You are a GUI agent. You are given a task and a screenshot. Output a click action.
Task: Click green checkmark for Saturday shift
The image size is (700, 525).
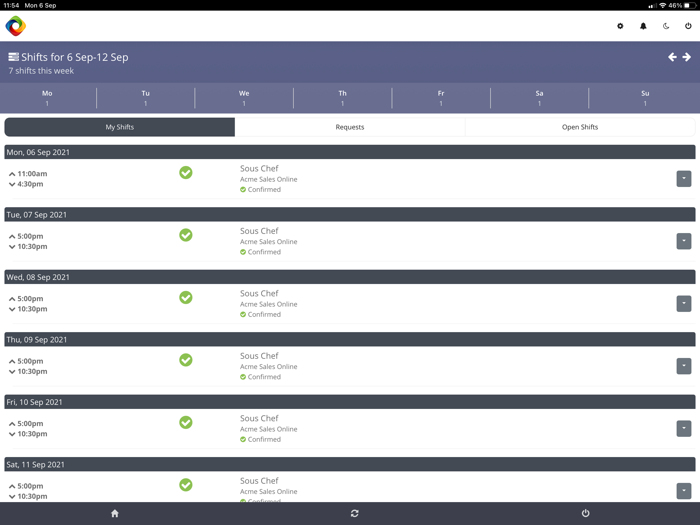(x=186, y=485)
